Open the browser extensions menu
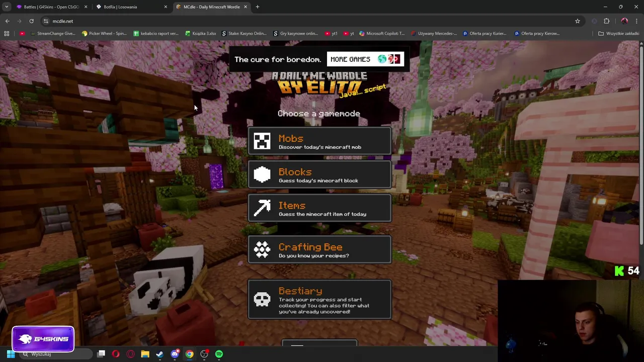Viewport: 644px width, 362px height. [x=607, y=21]
